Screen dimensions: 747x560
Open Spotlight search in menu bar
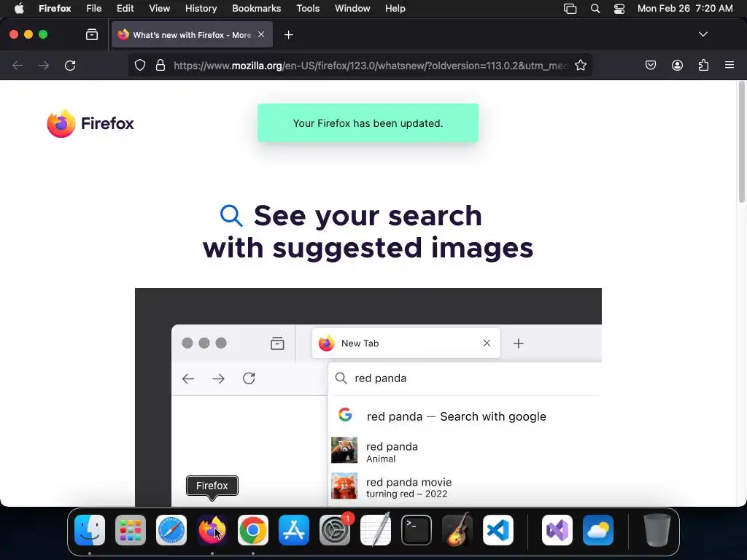[595, 8]
